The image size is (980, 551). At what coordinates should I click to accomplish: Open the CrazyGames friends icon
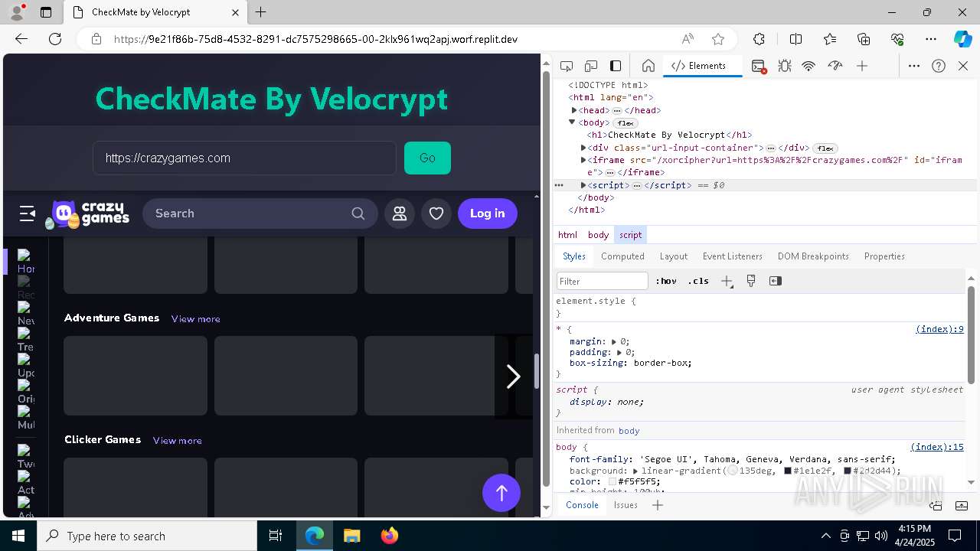tap(400, 214)
